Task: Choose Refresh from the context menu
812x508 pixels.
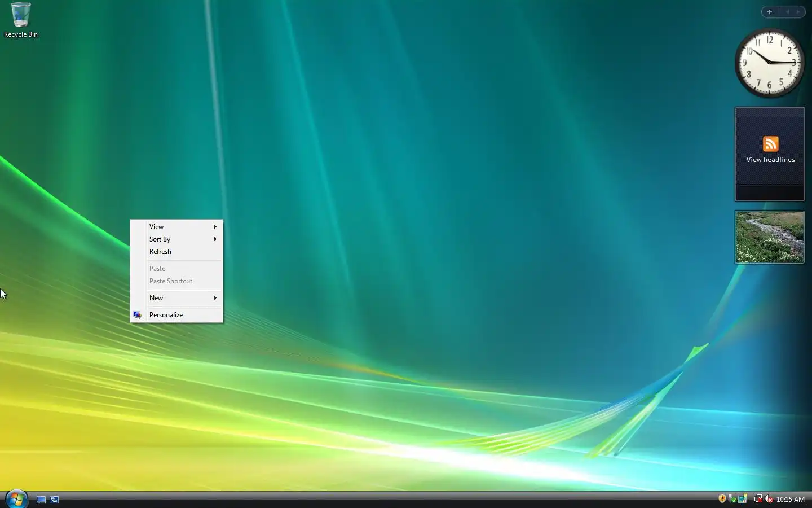Action: (176, 252)
